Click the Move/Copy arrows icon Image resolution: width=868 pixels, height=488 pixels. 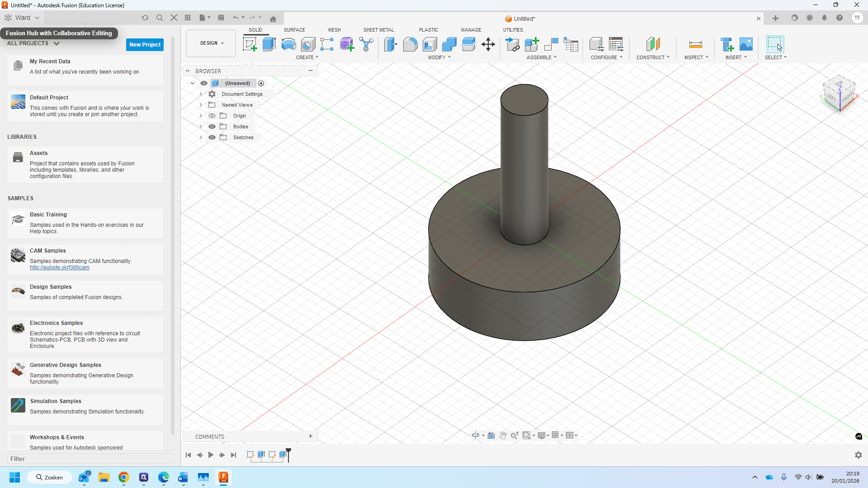point(488,44)
